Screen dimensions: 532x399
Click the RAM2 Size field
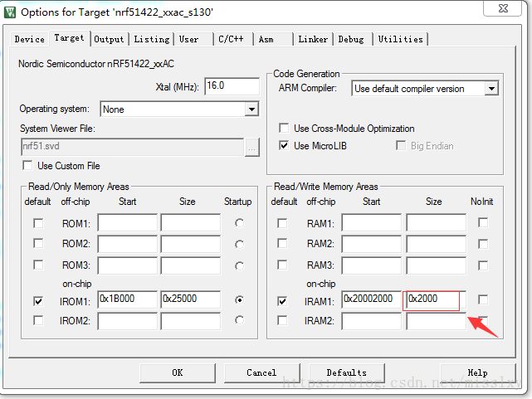click(437, 244)
